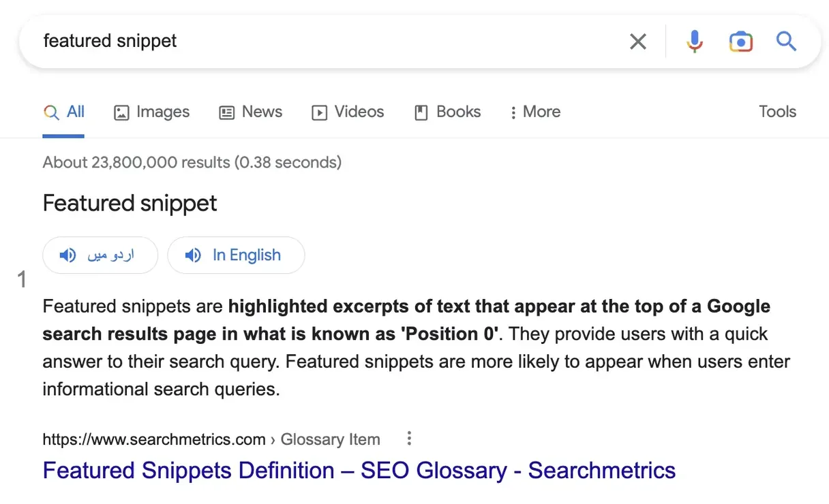Switch to the Videos tab
The image size is (829, 504).
348,112
